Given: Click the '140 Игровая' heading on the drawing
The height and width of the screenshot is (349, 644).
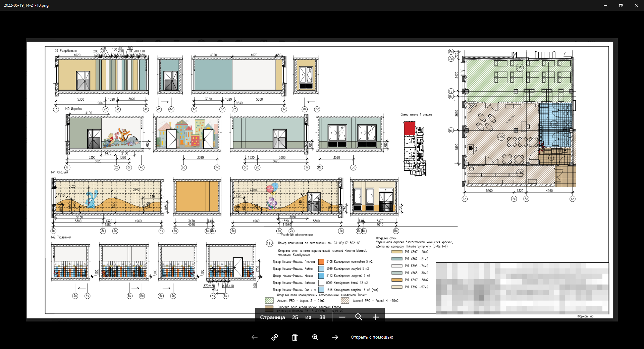Looking at the screenshot, I should tap(73, 109).
